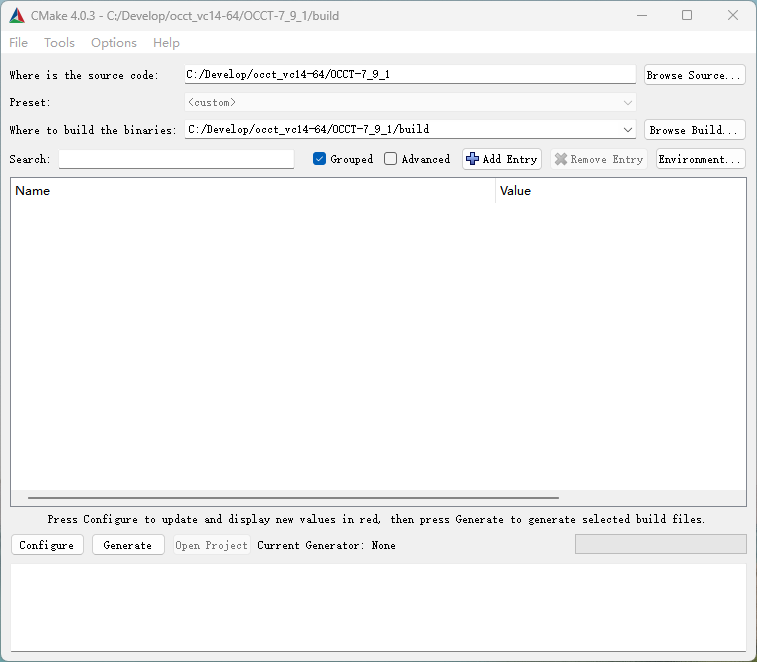Click the Browse Build button

pos(695,130)
